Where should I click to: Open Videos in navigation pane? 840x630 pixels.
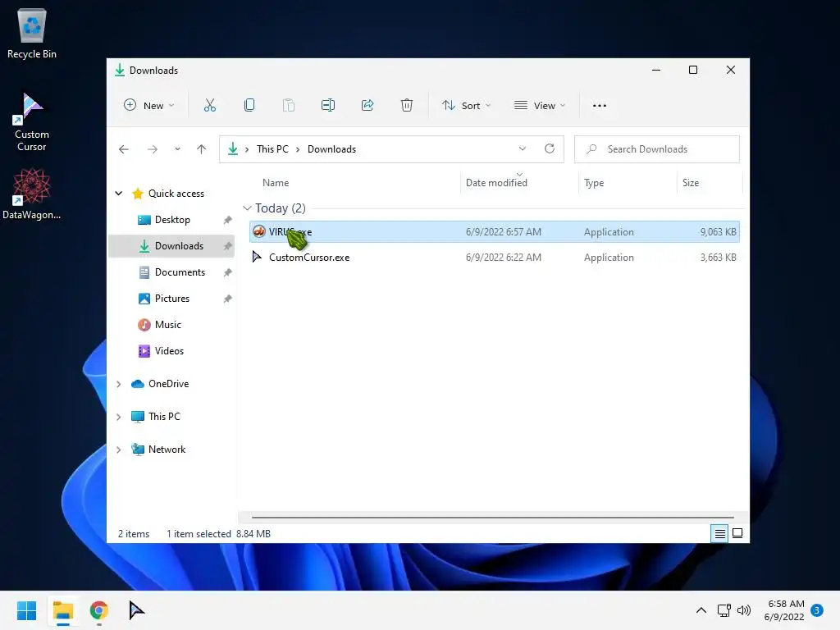pos(172,351)
